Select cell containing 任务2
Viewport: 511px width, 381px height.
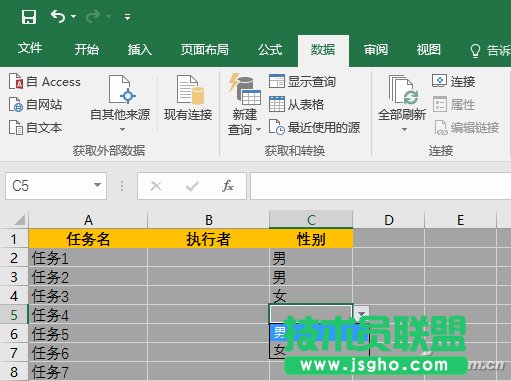(88, 277)
